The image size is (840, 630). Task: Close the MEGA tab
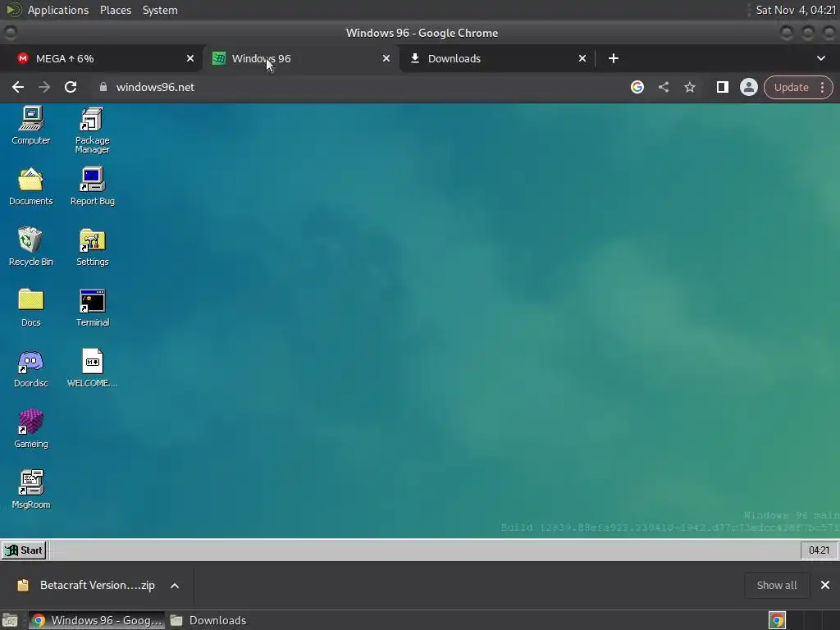tap(190, 58)
